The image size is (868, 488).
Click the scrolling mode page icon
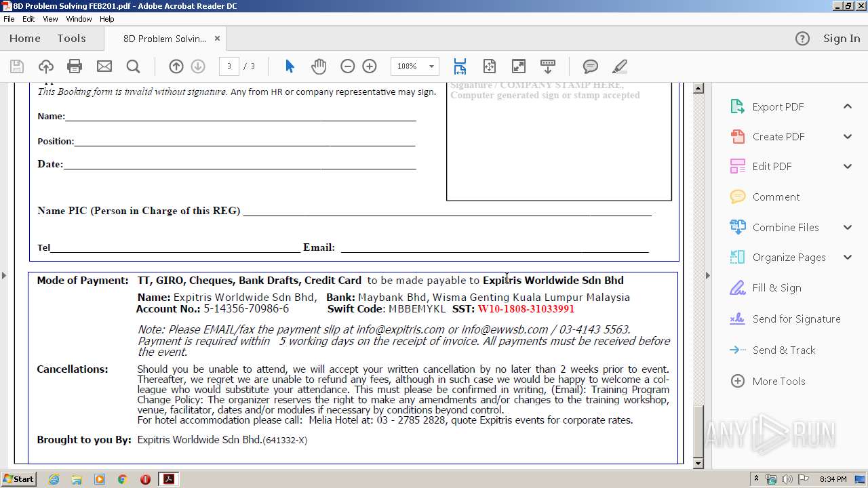[460, 66]
